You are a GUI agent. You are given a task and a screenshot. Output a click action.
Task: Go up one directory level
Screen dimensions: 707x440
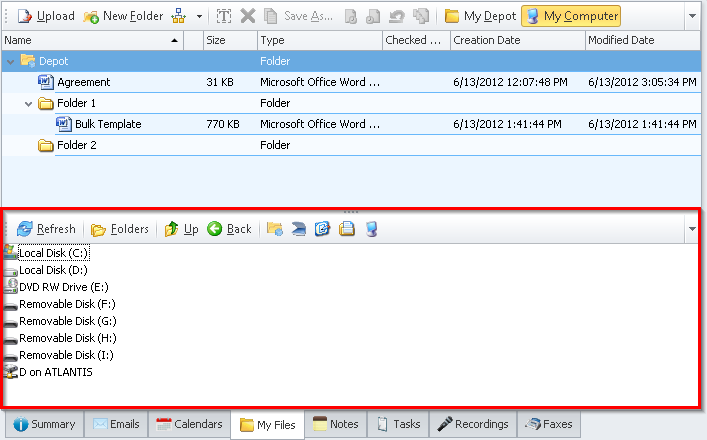181,229
